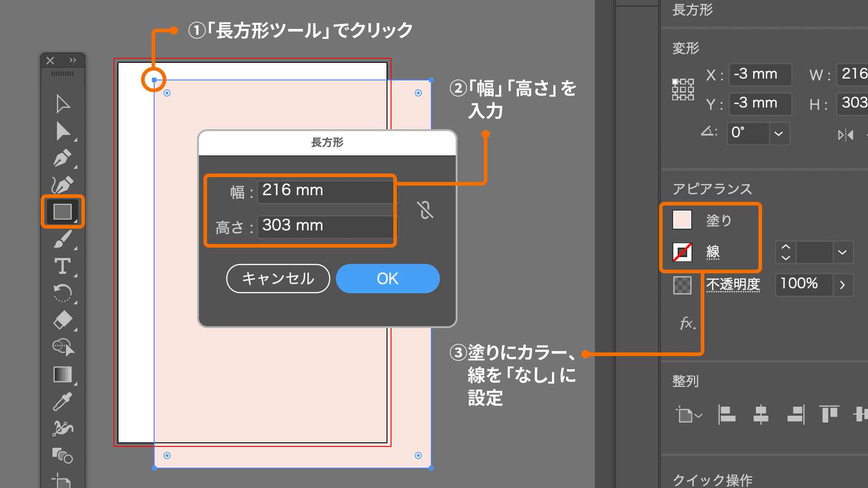Click the 幅 width input field
868x488 pixels.
pos(325,191)
